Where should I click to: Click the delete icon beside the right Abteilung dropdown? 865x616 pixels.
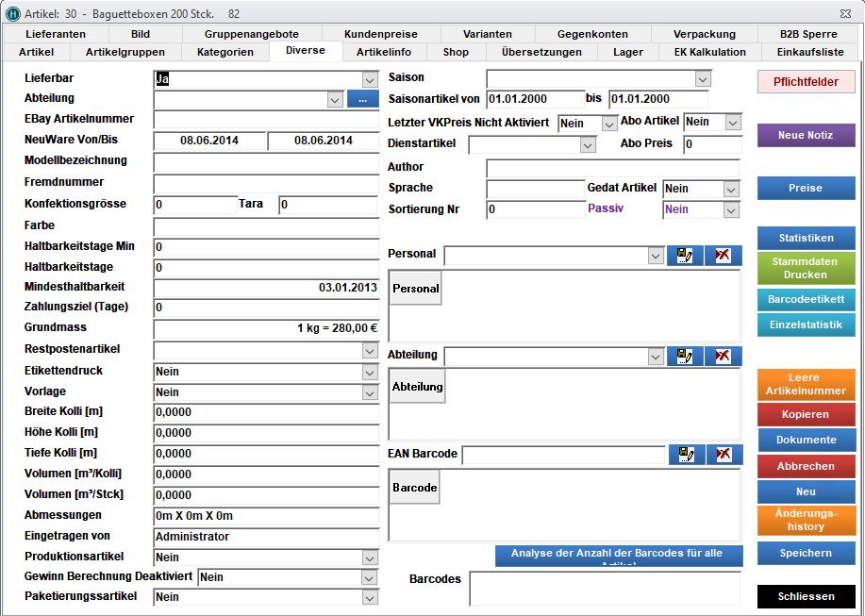point(723,356)
